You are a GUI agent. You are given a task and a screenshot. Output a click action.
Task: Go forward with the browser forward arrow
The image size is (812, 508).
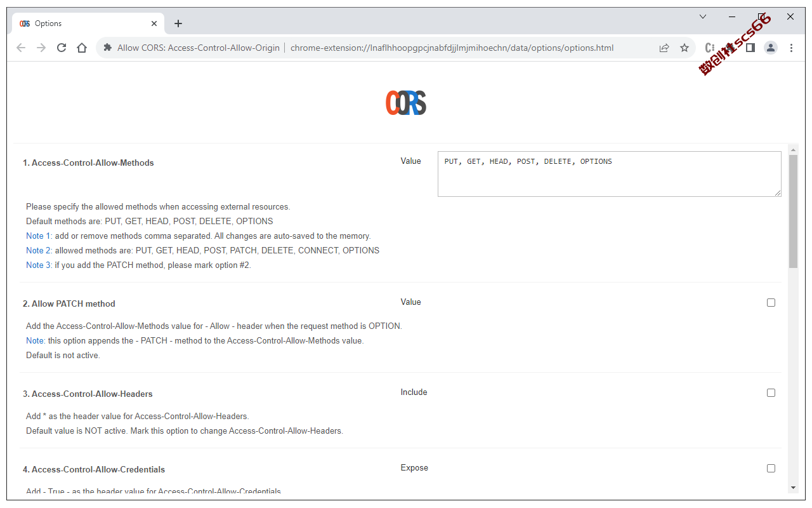pos(41,48)
